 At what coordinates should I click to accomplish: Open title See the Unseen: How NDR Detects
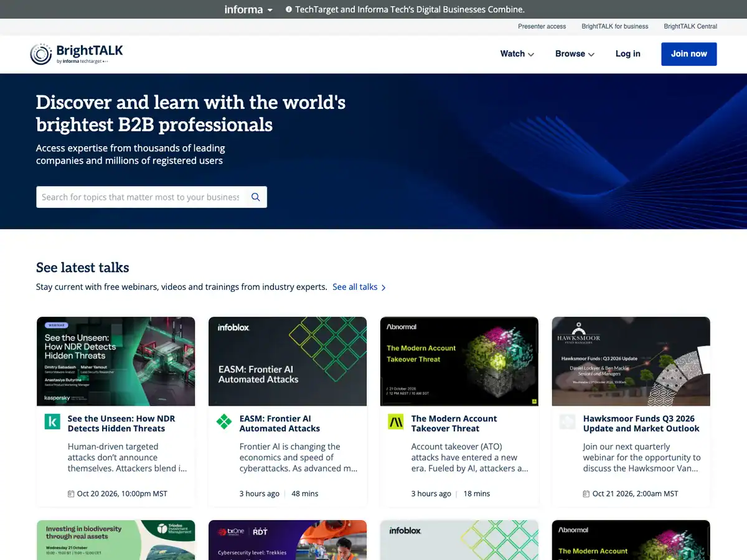121,424
